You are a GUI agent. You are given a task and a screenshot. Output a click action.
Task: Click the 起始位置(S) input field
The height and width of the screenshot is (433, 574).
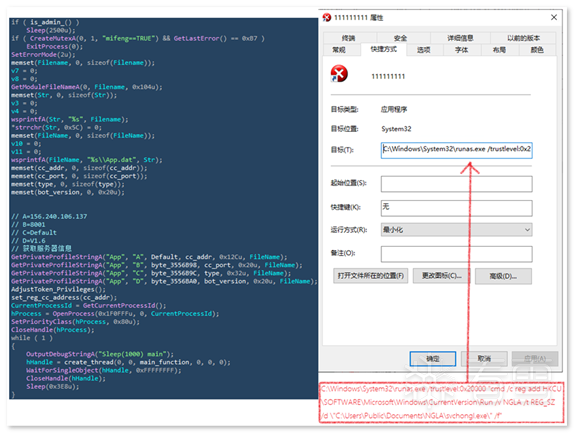point(456,184)
